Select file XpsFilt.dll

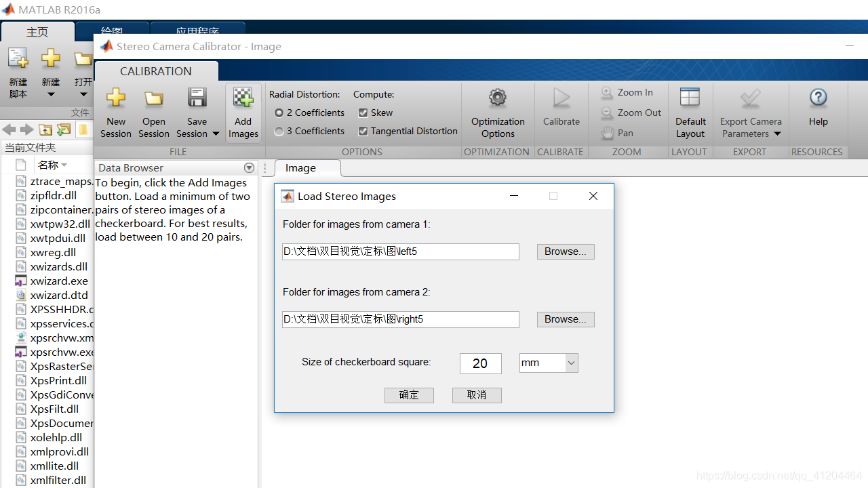pyautogui.click(x=54, y=409)
